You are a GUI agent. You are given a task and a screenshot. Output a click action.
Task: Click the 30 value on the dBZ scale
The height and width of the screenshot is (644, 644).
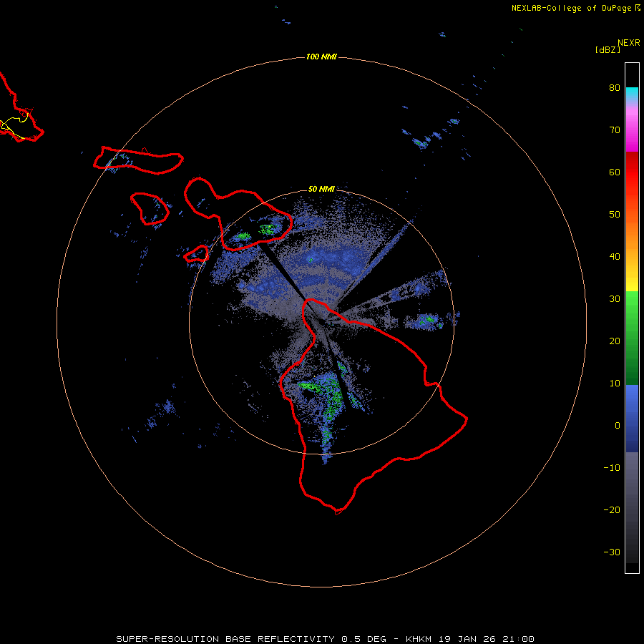[x=615, y=299]
